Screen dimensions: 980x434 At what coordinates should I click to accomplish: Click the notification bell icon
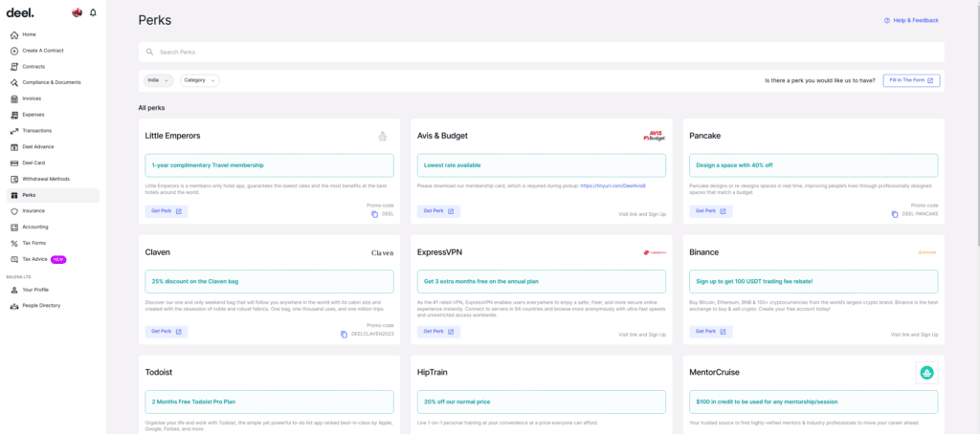point(93,12)
